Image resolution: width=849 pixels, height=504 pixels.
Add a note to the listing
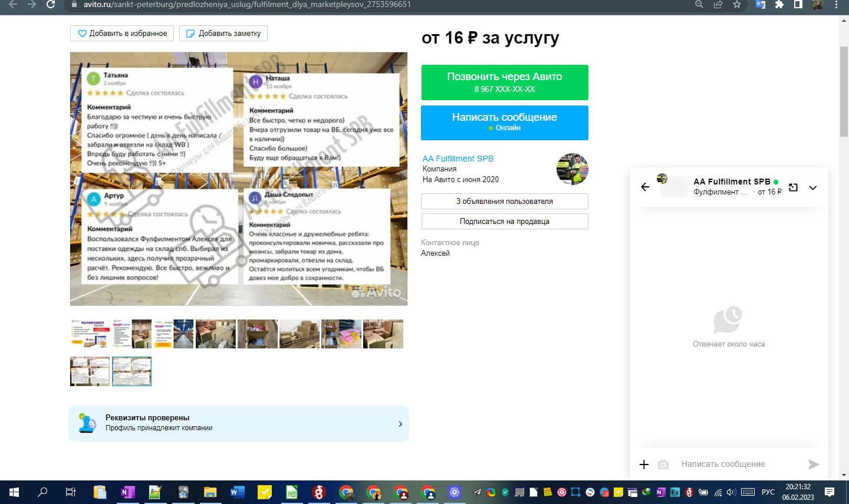(223, 34)
